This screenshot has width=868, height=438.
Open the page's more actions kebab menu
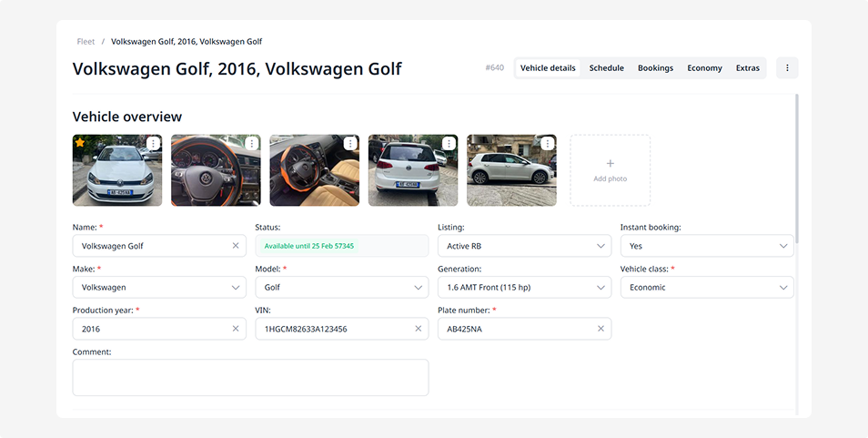pos(787,68)
